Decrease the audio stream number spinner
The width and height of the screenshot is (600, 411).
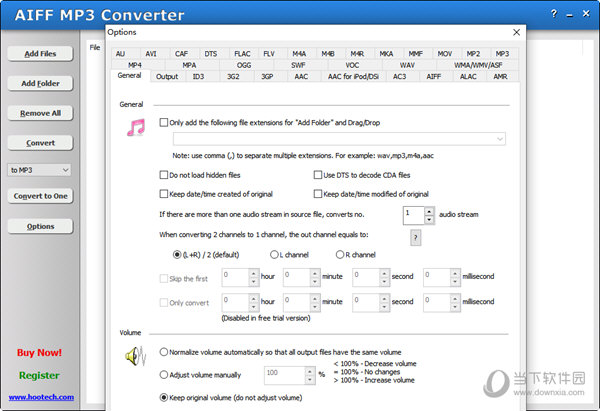coord(429,220)
